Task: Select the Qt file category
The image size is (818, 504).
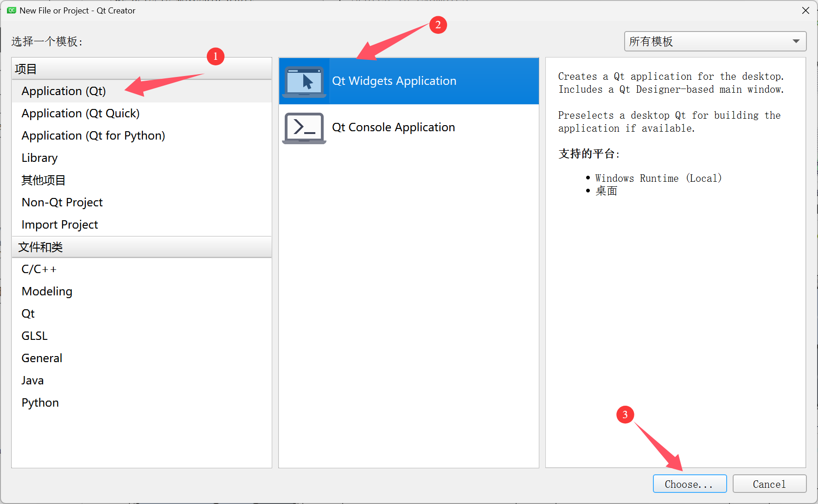Action: click(x=141, y=313)
